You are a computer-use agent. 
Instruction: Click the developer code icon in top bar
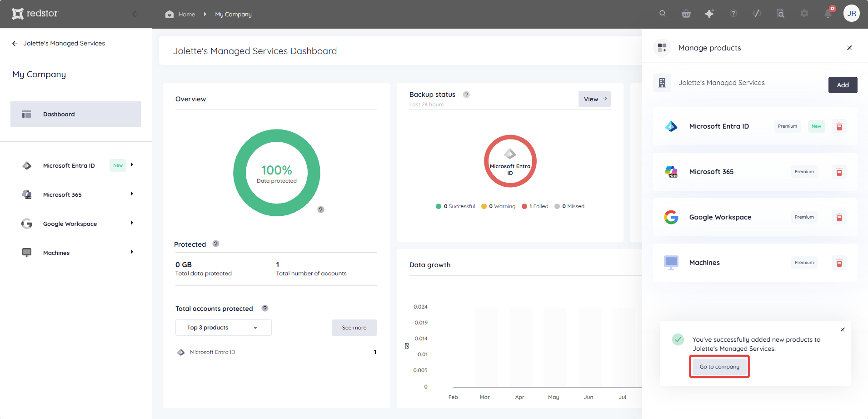tap(757, 14)
